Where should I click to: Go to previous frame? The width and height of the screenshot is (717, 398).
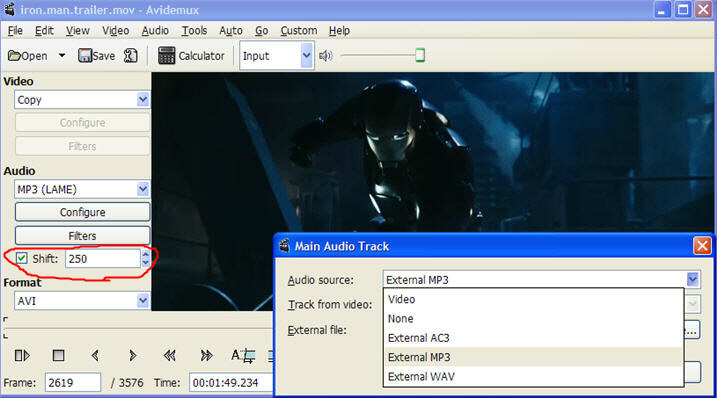tap(95, 355)
